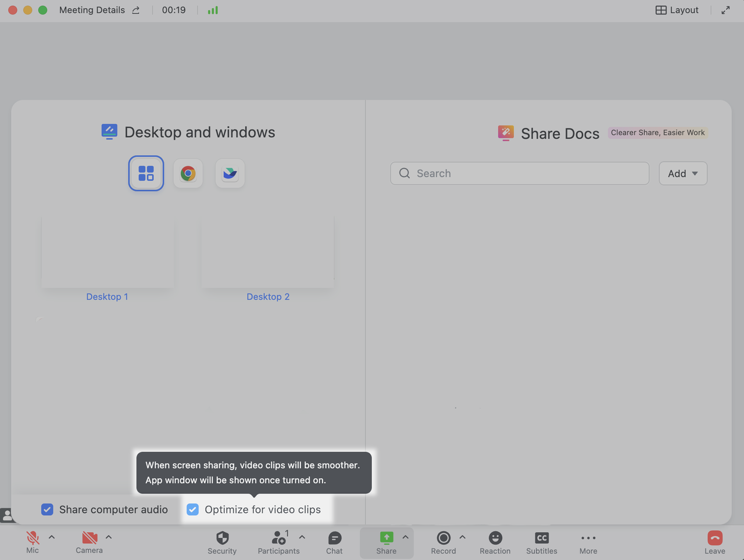Open the Participants panel
This screenshot has height=560, width=744.
coord(278,541)
